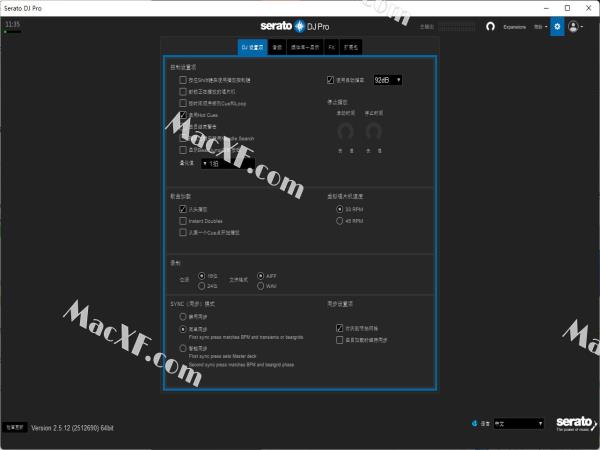Select WAV recording file format
600x450 pixels.
point(261,286)
